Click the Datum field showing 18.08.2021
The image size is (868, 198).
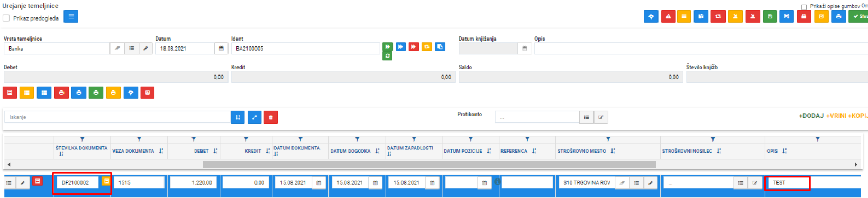coord(185,49)
